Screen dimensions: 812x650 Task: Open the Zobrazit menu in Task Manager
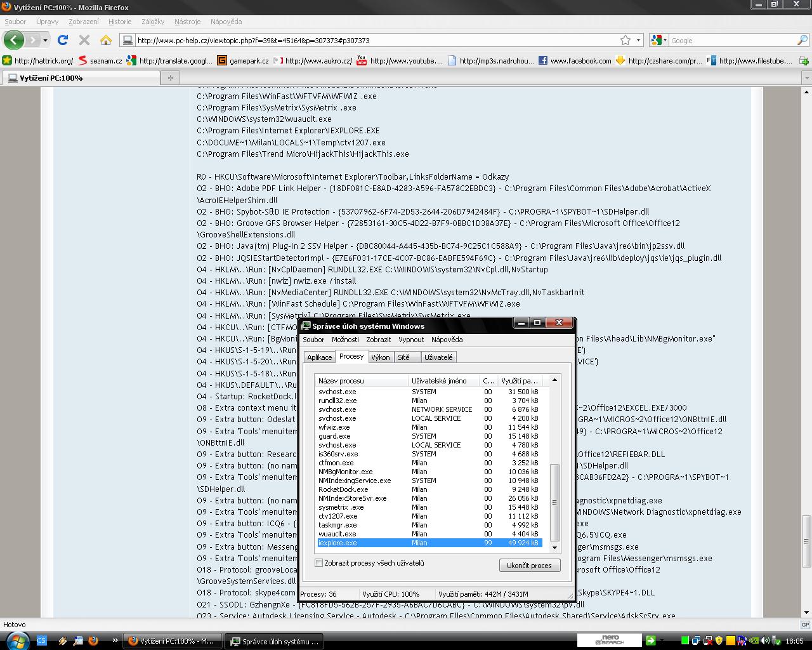pyautogui.click(x=378, y=340)
